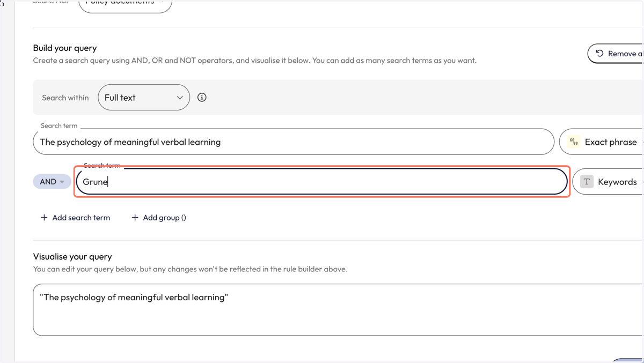Click into the Visualise your query text area

[x=338, y=310]
